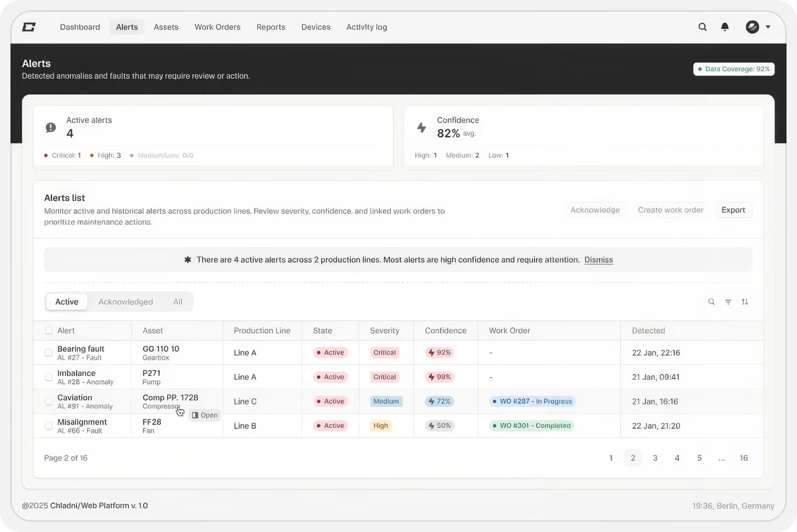Image resolution: width=797 pixels, height=532 pixels.
Task: Search within the alerts list table
Action: pos(711,302)
